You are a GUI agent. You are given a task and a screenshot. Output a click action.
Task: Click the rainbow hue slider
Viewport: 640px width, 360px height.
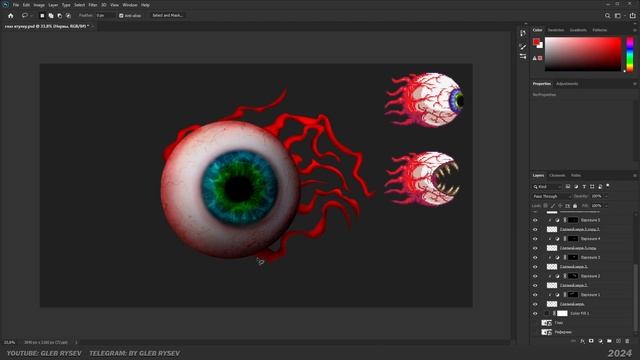click(x=630, y=54)
